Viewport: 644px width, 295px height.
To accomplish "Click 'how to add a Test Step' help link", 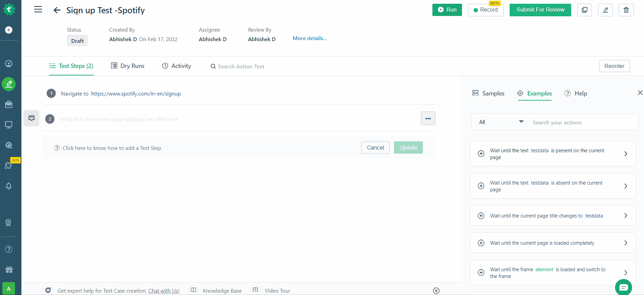I will (112, 148).
